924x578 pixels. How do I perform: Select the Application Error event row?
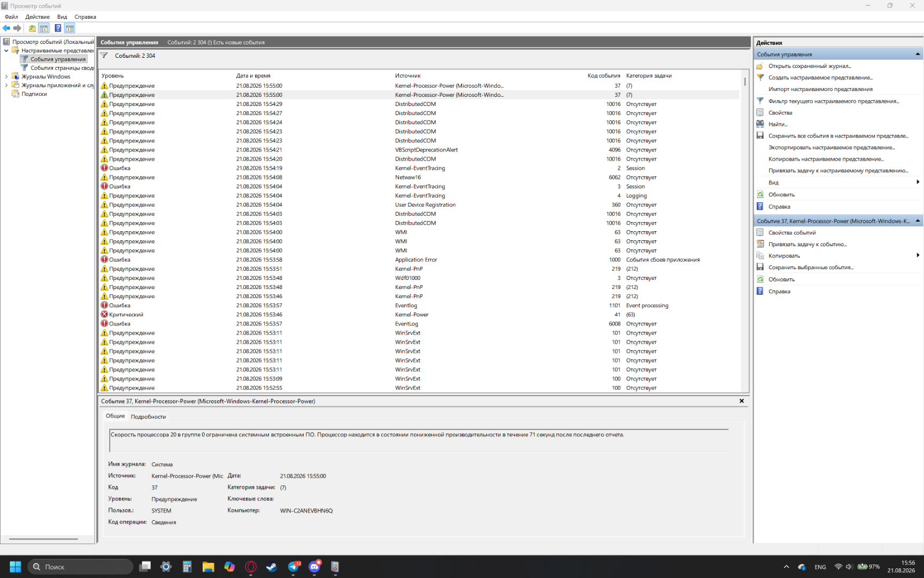[420, 260]
